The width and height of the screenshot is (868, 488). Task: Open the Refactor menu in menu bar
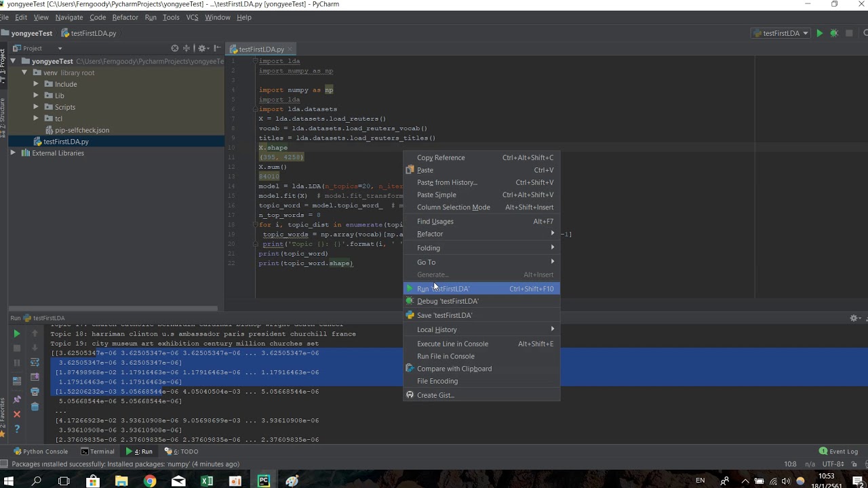(125, 17)
